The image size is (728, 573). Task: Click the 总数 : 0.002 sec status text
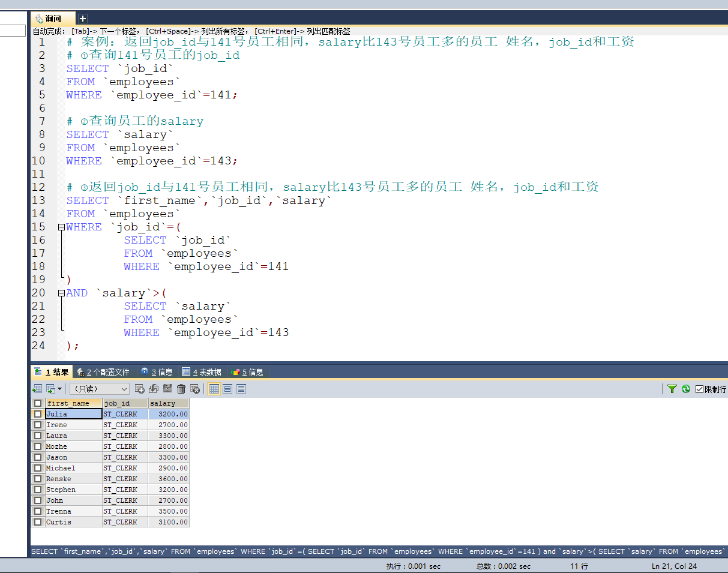click(504, 566)
